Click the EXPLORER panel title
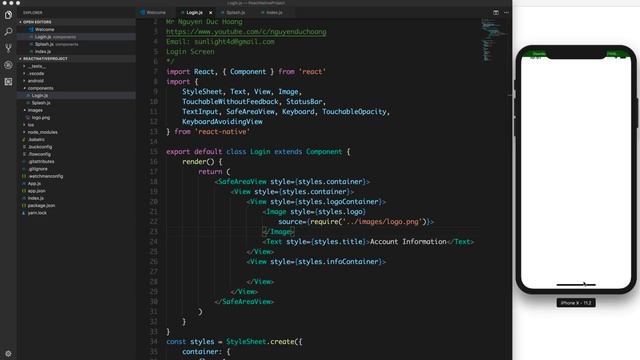The image size is (640, 360). tap(32, 13)
